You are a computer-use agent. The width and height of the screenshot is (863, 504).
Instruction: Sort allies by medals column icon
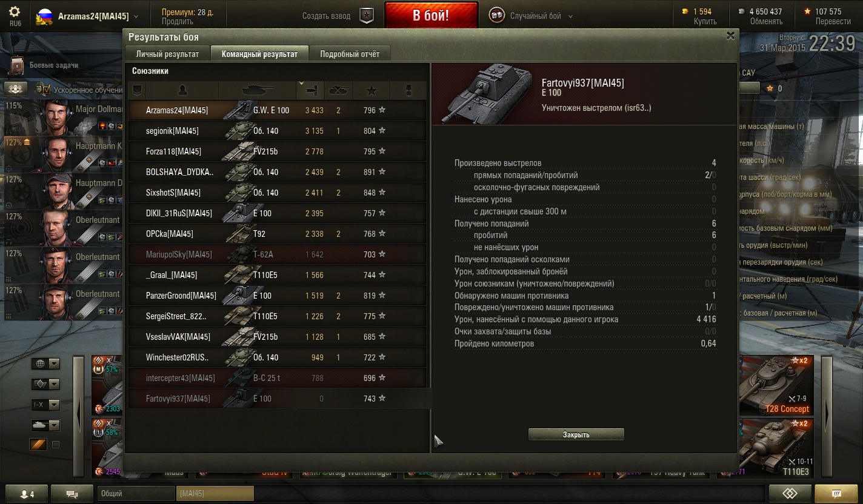(x=409, y=90)
